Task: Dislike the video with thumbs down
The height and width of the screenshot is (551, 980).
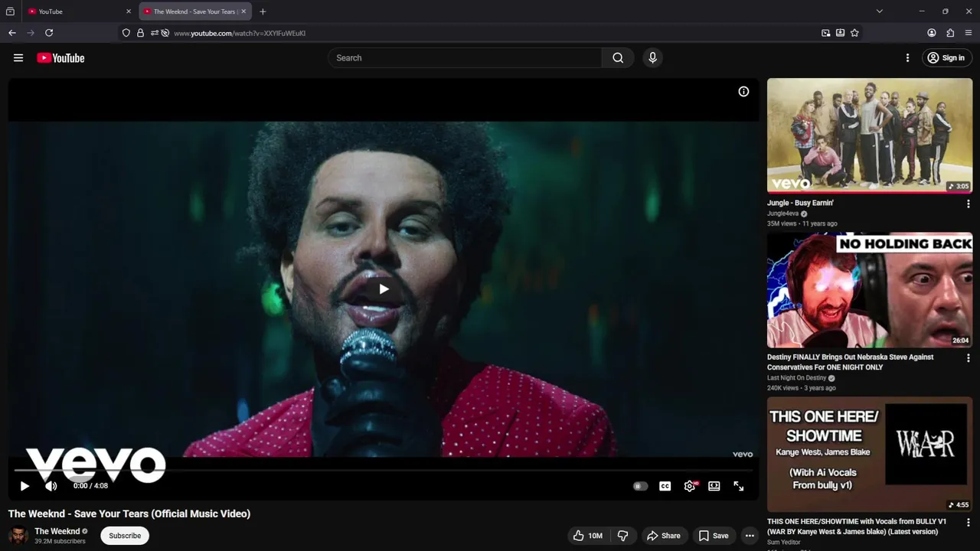Action: 623,536
